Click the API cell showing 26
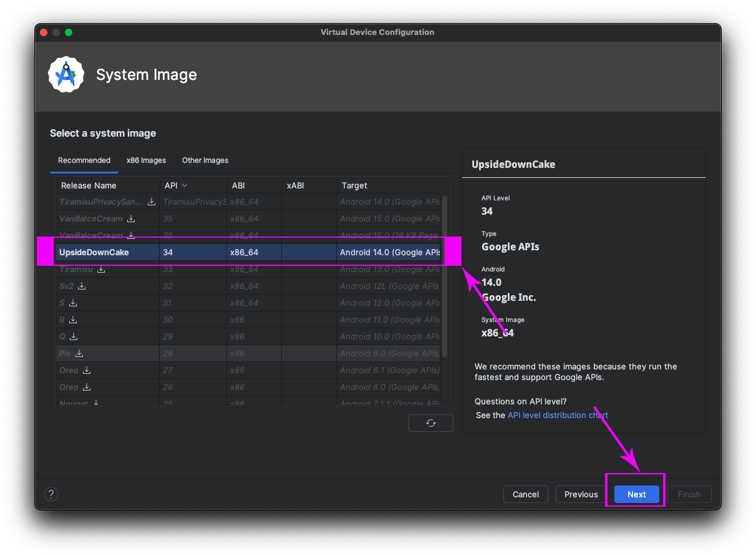Screen dimensions: 756x556 click(193, 388)
